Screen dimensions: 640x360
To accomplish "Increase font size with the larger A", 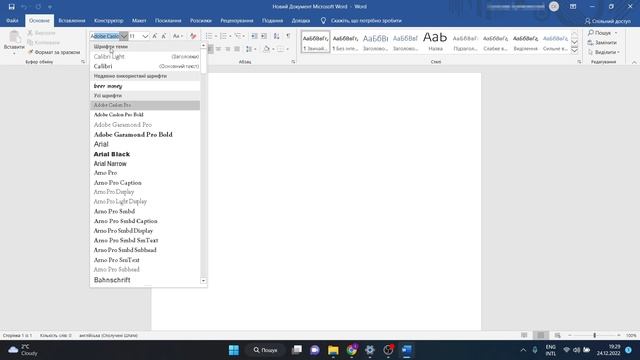I will point(155,36).
